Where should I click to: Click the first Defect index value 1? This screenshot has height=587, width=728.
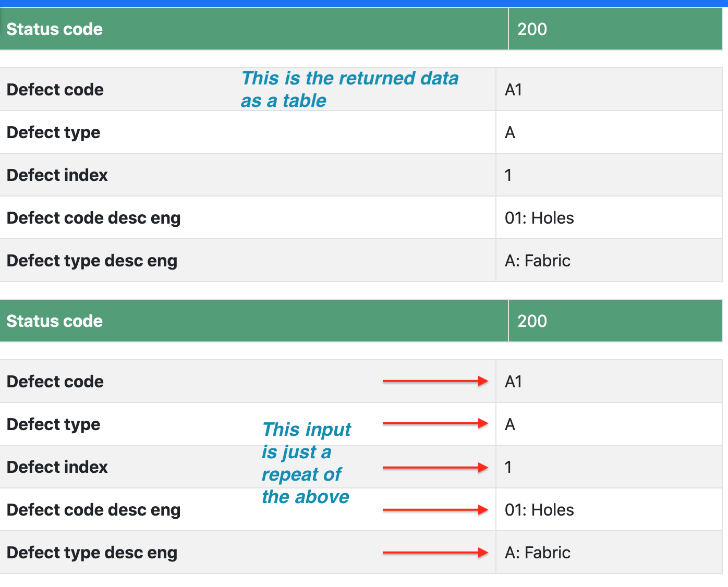508,175
